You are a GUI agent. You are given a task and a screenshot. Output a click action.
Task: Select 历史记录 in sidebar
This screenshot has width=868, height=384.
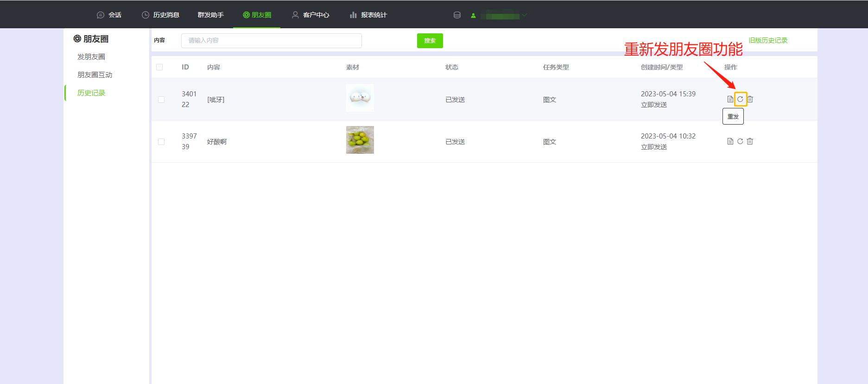click(91, 93)
